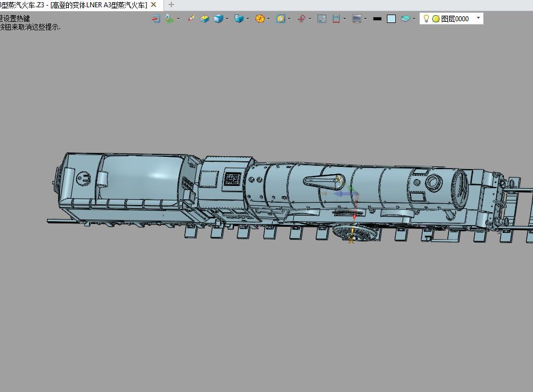The width and height of the screenshot is (533, 392).
Task: Click the wireframe sphere display icon
Action: click(x=259, y=18)
